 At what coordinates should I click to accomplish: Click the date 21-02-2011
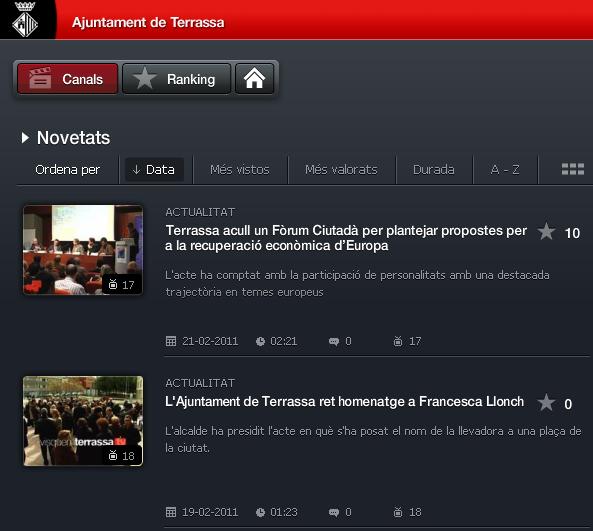tap(210, 342)
